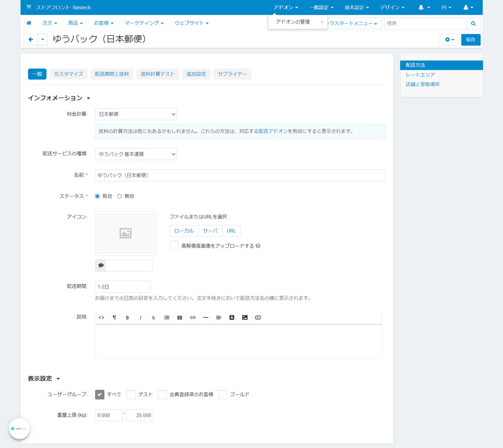Check the ゴールド user group checkbox

pyautogui.click(x=223, y=394)
